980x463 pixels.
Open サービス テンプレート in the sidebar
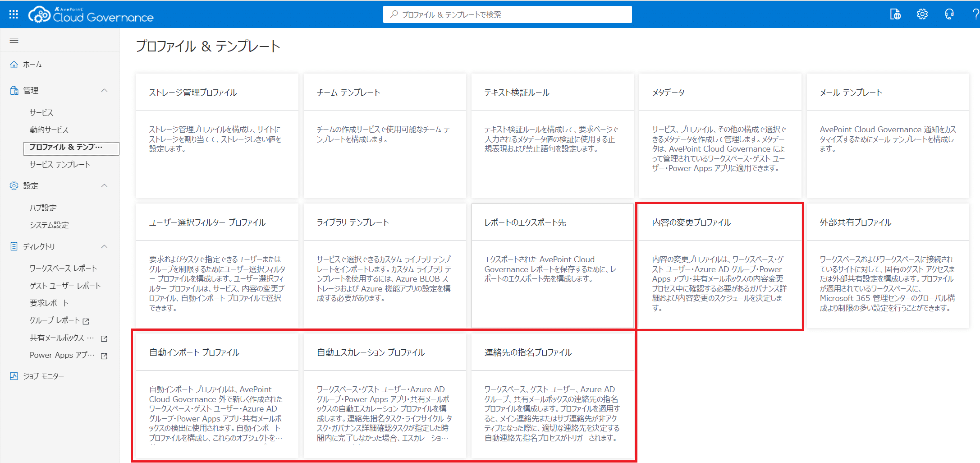click(60, 164)
